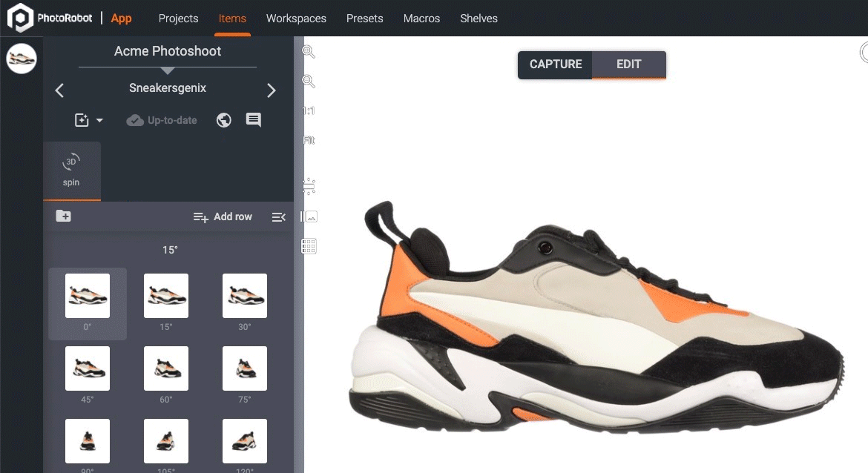Open the turntable rotation tool
The image size is (868, 473).
308,185
